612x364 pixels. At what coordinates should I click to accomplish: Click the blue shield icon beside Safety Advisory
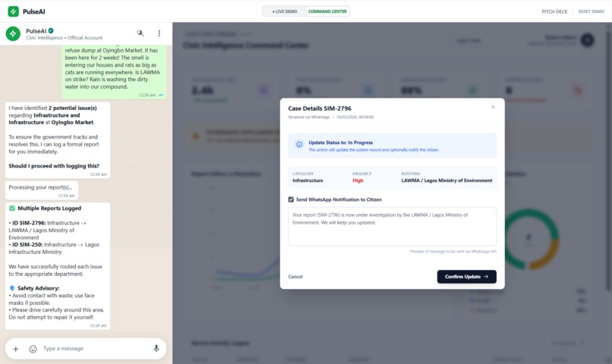pos(12,288)
